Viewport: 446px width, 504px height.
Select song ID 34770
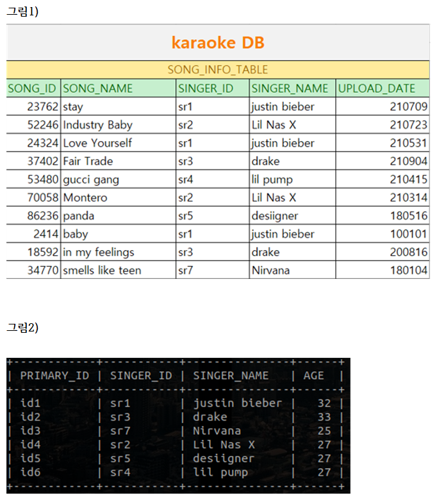coord(33,271)
